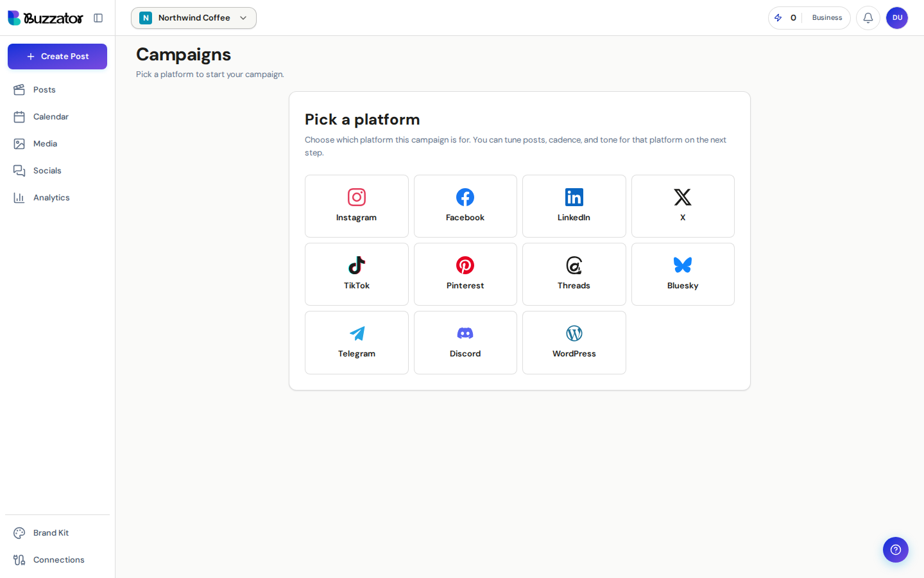Choose the WordPress platform card
The image size is (924, 578).
(x=574, y=342)
